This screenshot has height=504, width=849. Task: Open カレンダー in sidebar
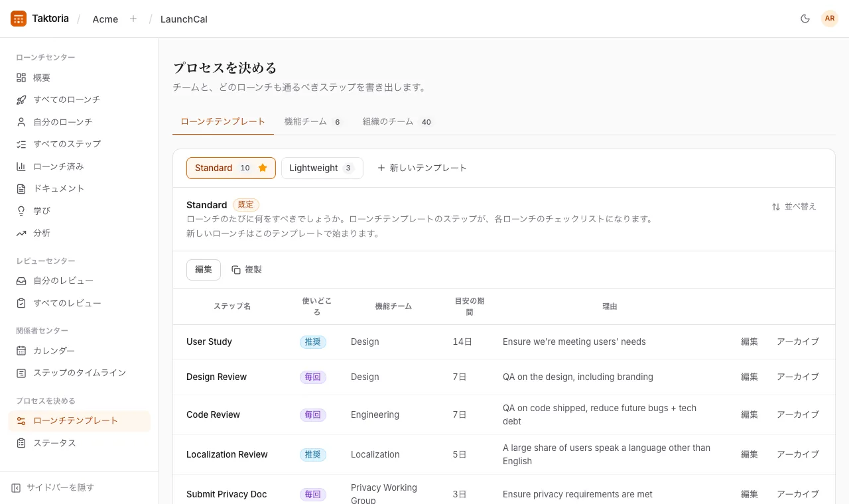79,351
